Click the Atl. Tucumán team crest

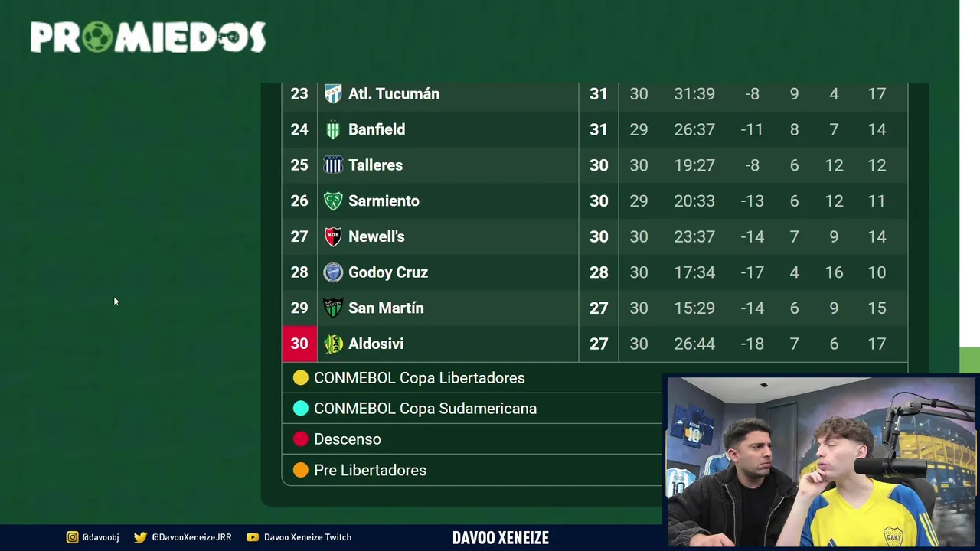pos(333,94)
